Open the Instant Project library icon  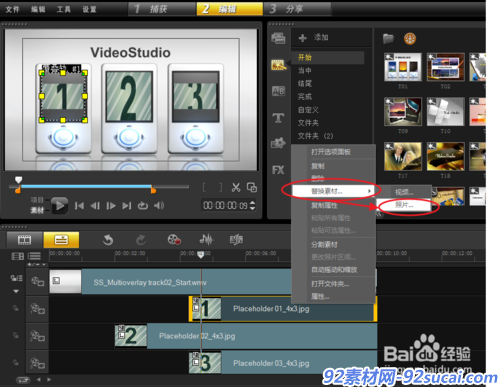pos(278,64)
